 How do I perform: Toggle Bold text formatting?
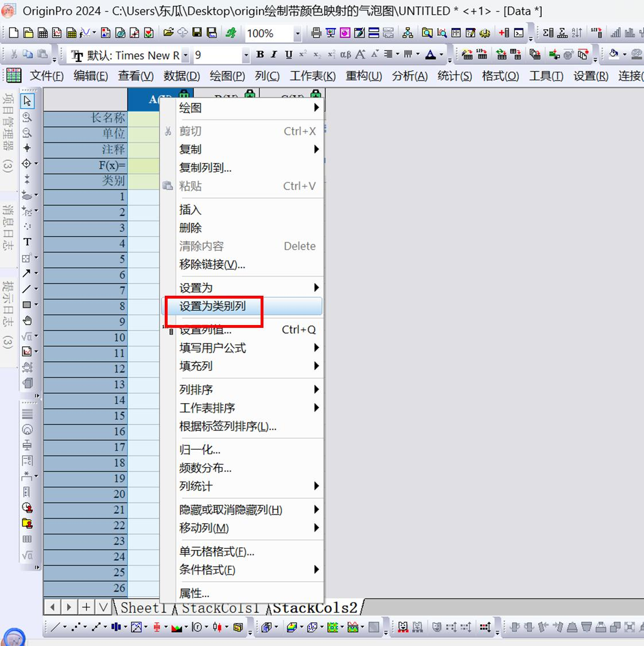(x=260, y=55)
